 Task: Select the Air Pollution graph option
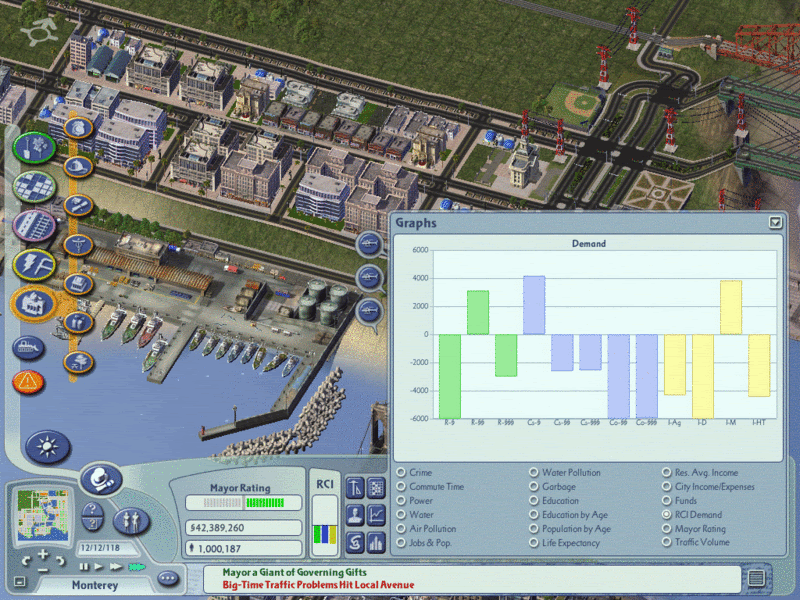[x=401, y=529]
